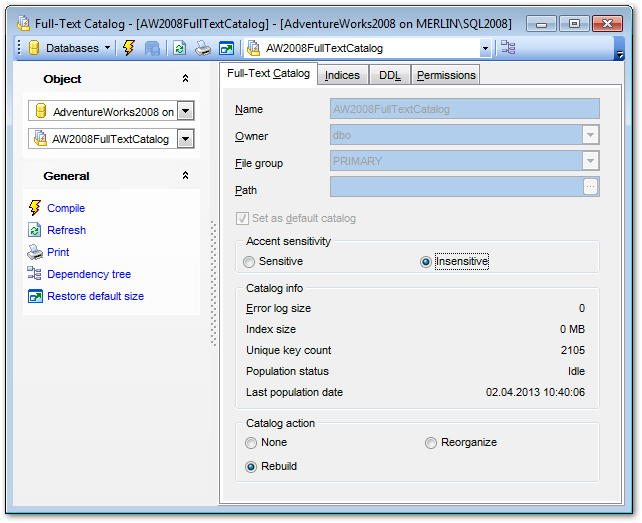Close the Full-Text Catalog window
Image resolution: width=642 pixels, height=523 pixels.
click(607, 24)
